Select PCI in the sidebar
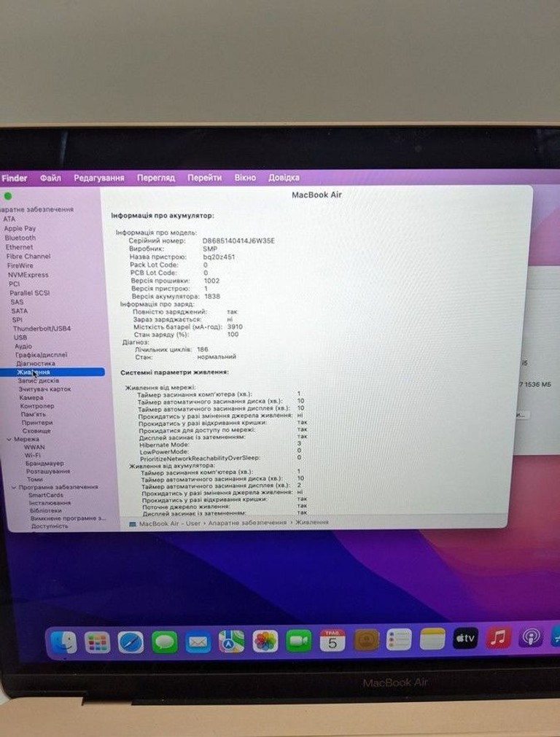This screenshot has width=560, height=737. 14,284
